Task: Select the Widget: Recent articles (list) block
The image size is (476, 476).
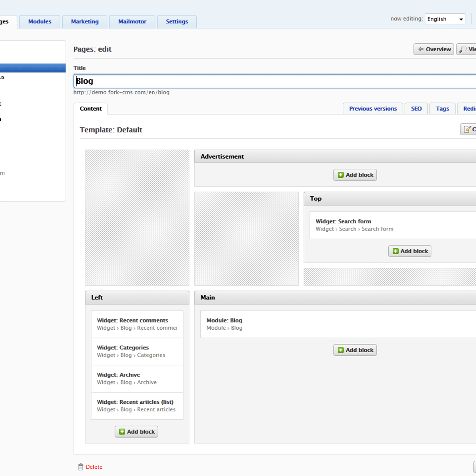Action: coord(137,406)
